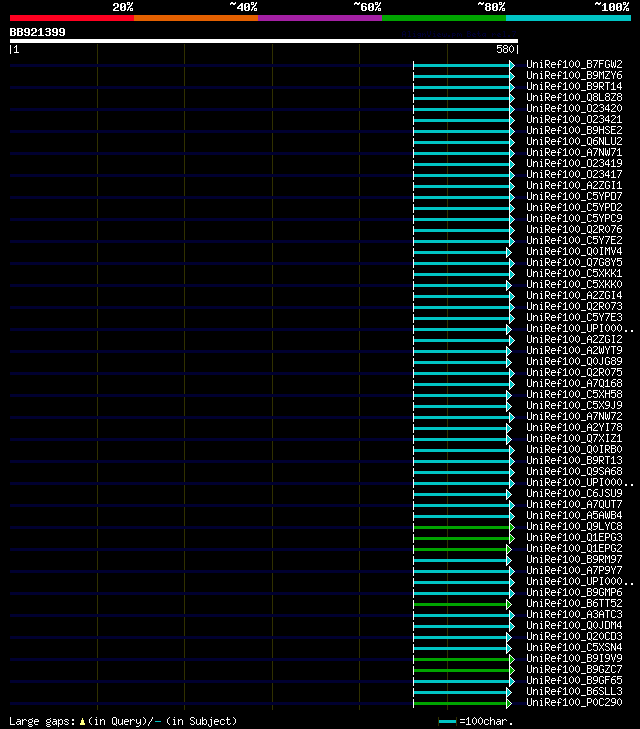
Task: Click the cyan alignment bar for UniRef100_B6SLL3
Action: coord(460,692)
